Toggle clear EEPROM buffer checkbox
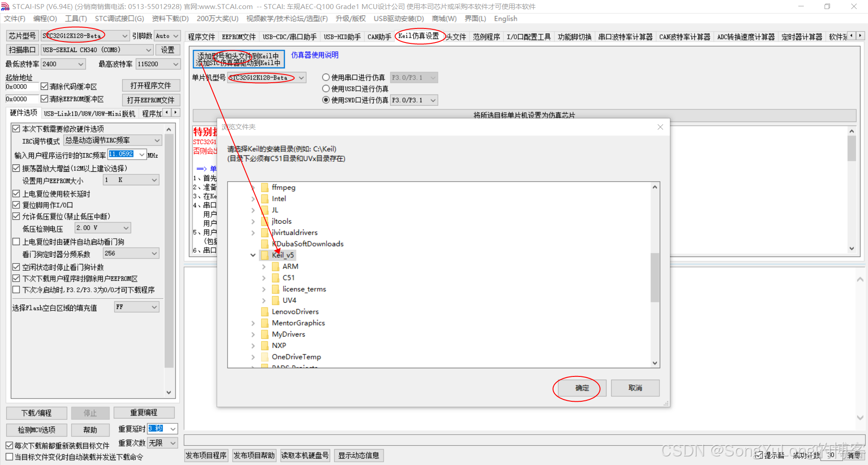Screen dimensions: 868x465 pos(44,99)
